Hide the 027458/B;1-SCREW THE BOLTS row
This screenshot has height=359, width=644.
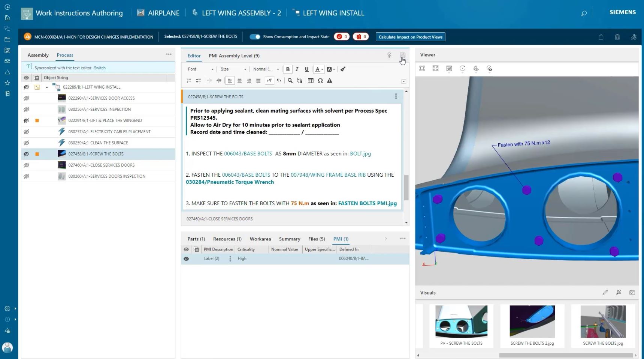click(x=26, y=154)
